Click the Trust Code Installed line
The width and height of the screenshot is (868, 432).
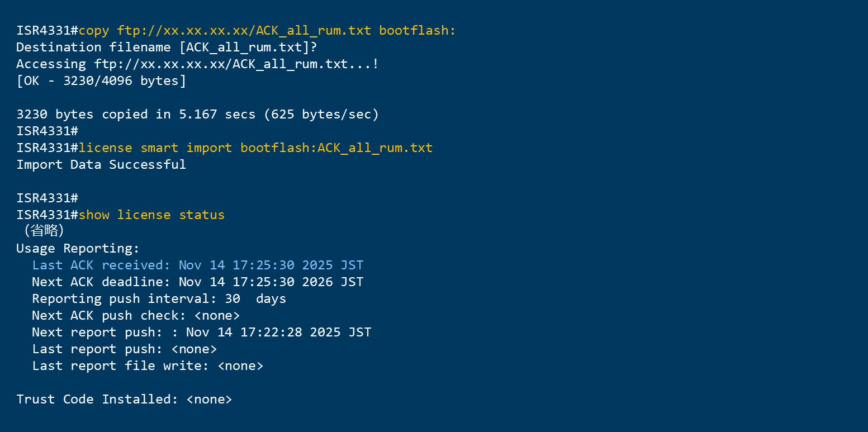coord(124,399)
